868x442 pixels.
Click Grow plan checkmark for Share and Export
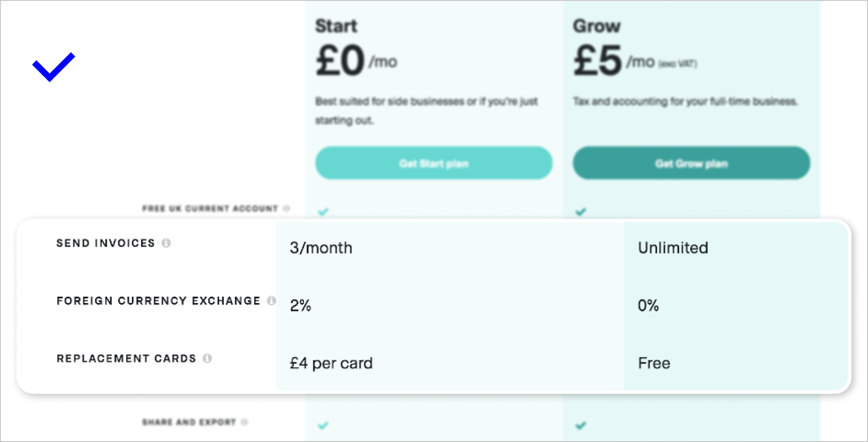coord(580,426)
